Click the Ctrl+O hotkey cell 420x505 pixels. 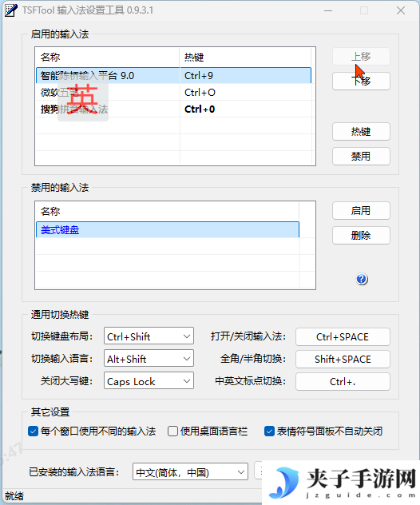tap(246, 93)
